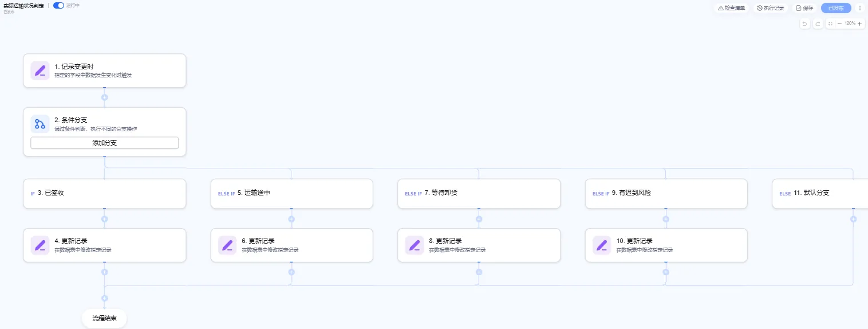The image size is (868, 329).
Task: Open the 检查清单 checklist
Action: pos(731,8)
